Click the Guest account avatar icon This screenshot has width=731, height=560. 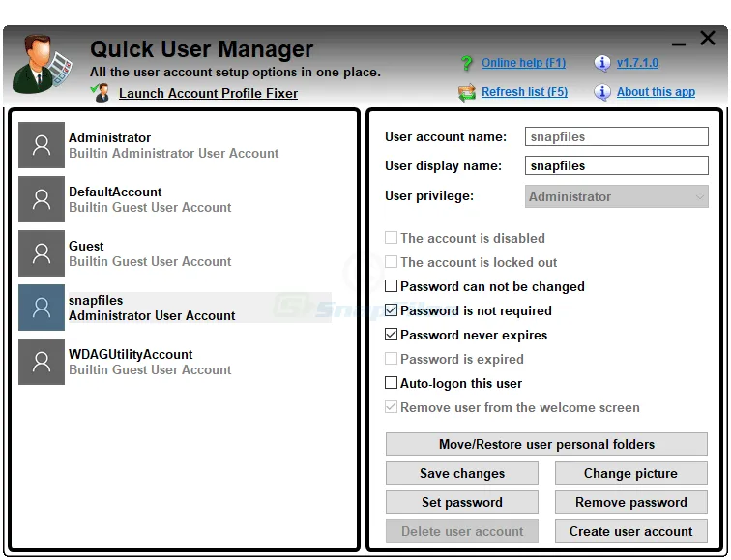pyautogui.click(x=42, y=253)
